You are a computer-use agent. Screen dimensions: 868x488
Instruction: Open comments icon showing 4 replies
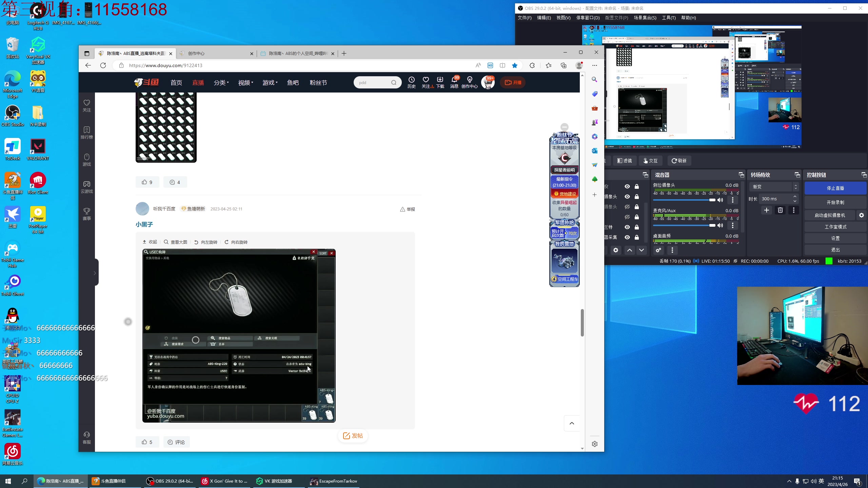coord(175,182)
